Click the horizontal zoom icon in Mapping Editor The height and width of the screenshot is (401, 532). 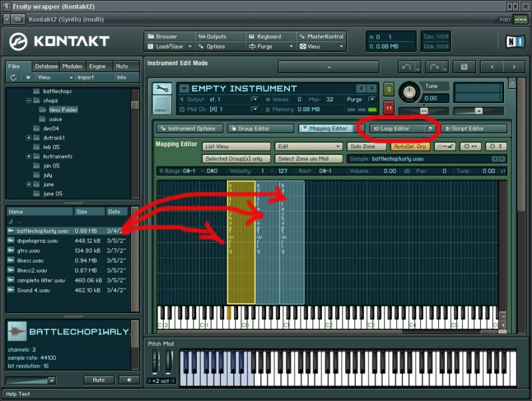pyautogui.click(x=470, y=146)
